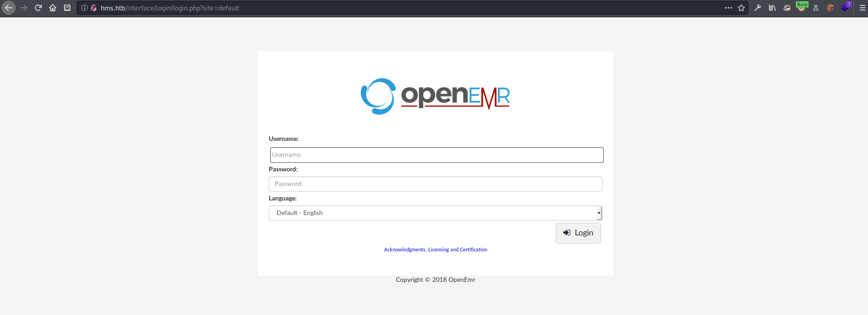
Task: Open the Firefox hamburger menu
Action: tap(862, 8)
